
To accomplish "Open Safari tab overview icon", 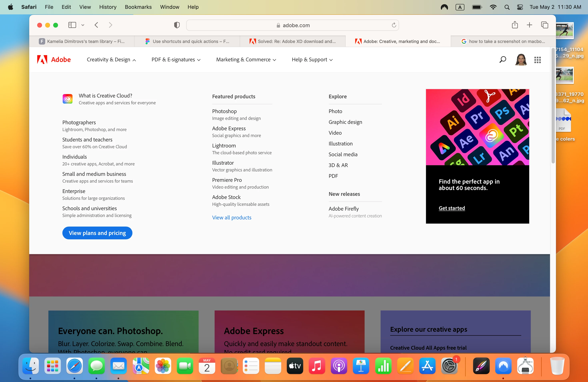I will tap(545, 25).
